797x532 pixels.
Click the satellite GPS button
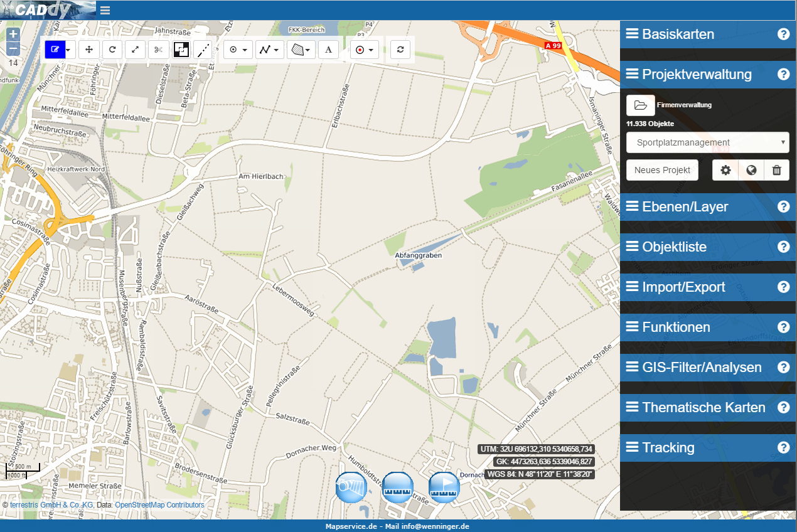point(351,487)
